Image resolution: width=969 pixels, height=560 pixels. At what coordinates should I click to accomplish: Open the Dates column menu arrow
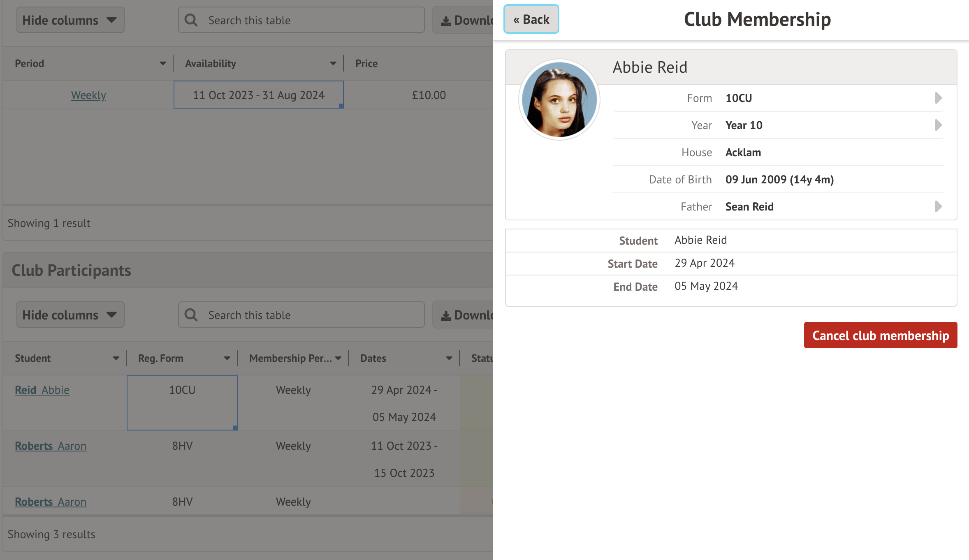(x=449, y=358)
